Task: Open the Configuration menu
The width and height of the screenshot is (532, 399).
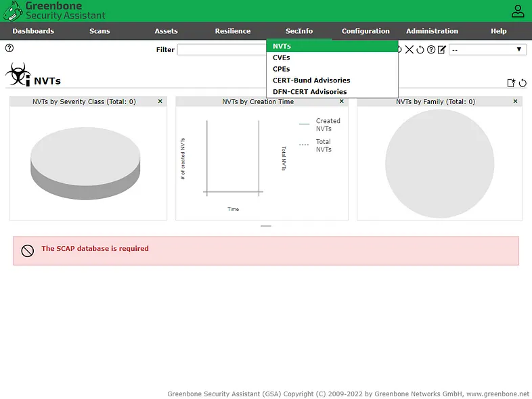Action: tap(365, 31)
